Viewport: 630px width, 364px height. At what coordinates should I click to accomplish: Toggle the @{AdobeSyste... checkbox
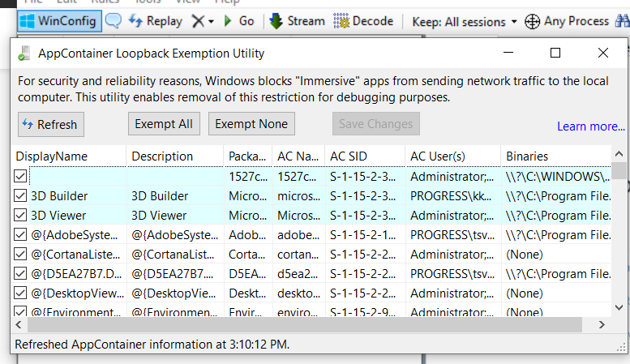(20, 234)
